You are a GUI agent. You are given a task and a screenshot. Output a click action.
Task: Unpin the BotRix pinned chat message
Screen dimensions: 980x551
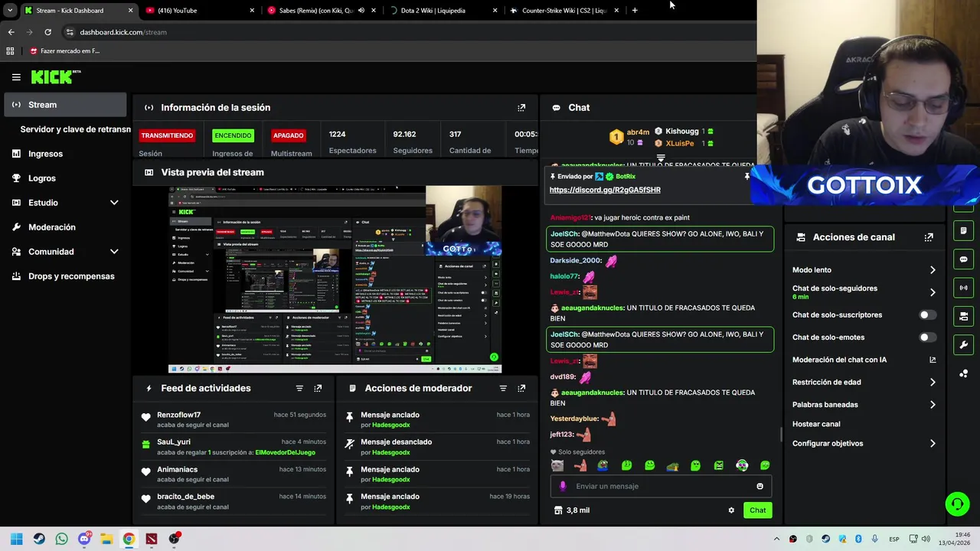[746, 177]
